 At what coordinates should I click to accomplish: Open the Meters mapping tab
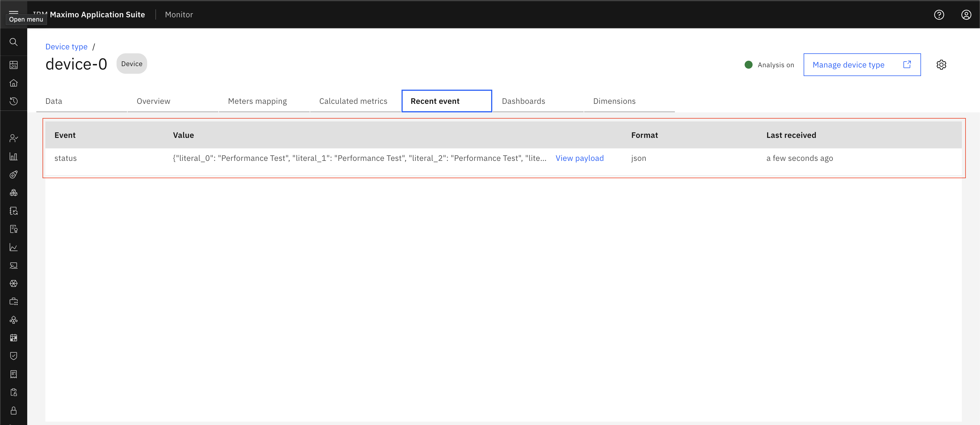click(x=264, y=101)
